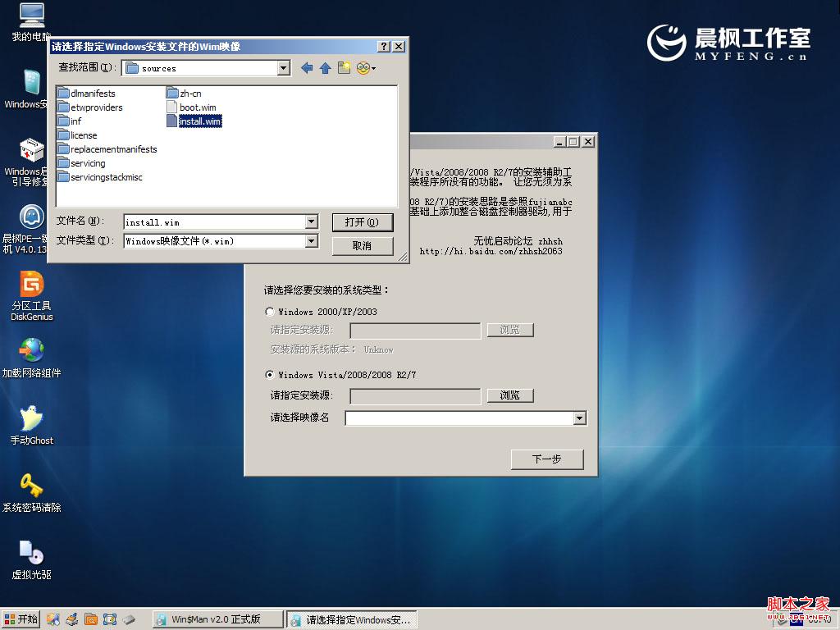Select the Windows 2000/XP/2003 radio button
The height and width of the screenshot is (630, 840).
(x=270, y=312)
